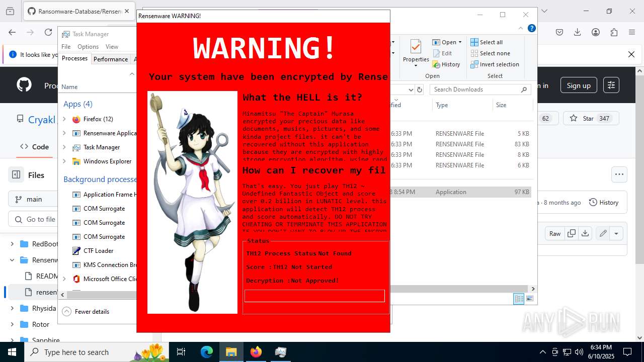Switch to Task Manager Performance tab
Screen dimensions: 644x362
(111, 59)
